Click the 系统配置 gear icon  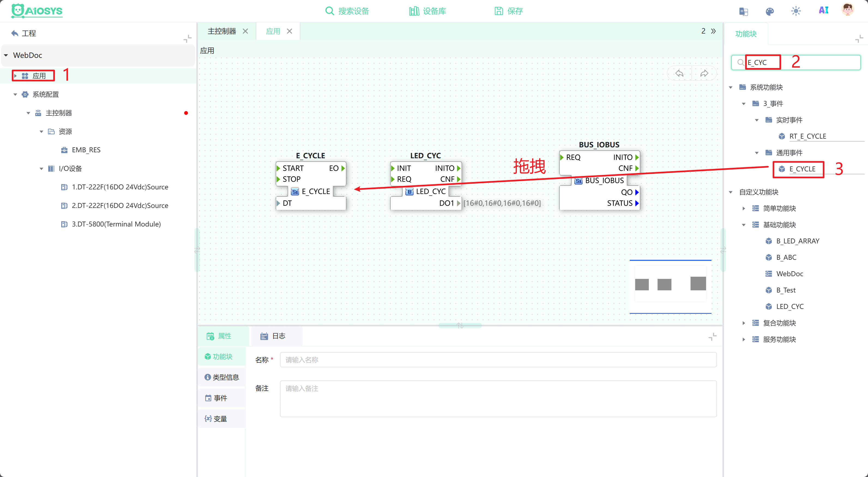[25, 94]
